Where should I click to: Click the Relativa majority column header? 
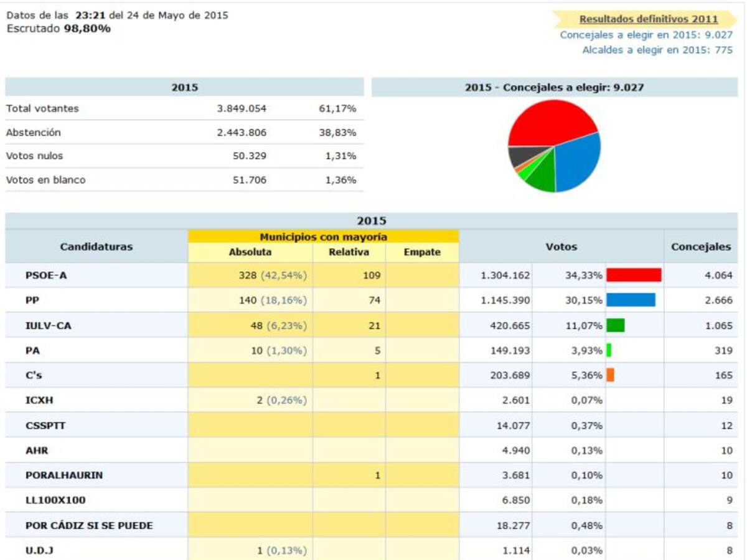(x=349, y=252)
